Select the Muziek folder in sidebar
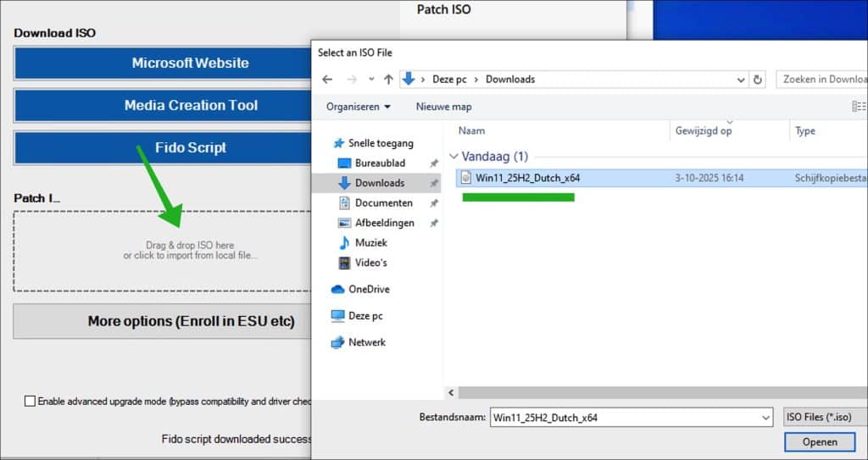The height and width of the screenshot is (460, 868). [370, 242]
